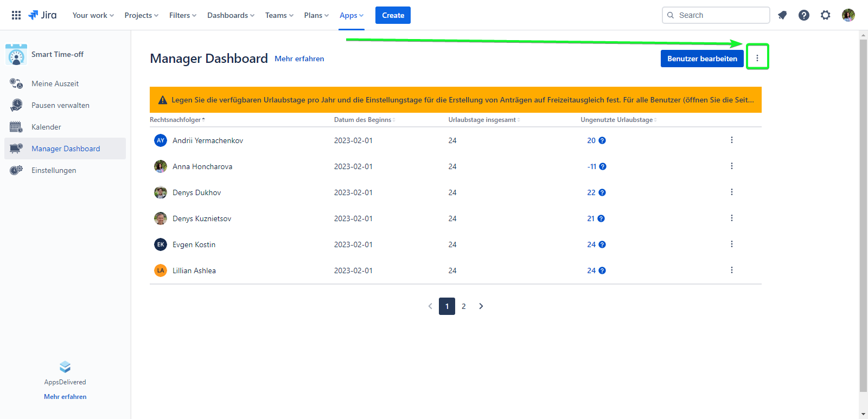This screenshot has width=868, height=419.
Task: Open row actions for Andrii Yermachenkov
Action: (732, 140)
